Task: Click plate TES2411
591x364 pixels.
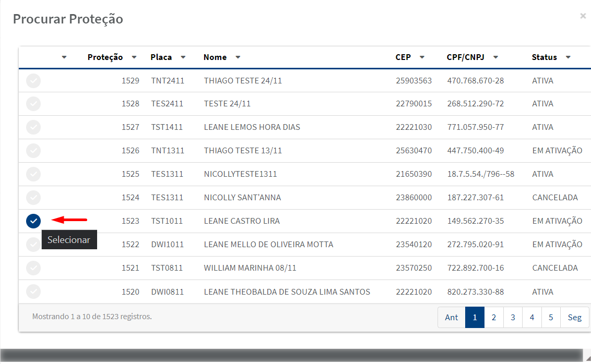Action: tap(167, 104)
